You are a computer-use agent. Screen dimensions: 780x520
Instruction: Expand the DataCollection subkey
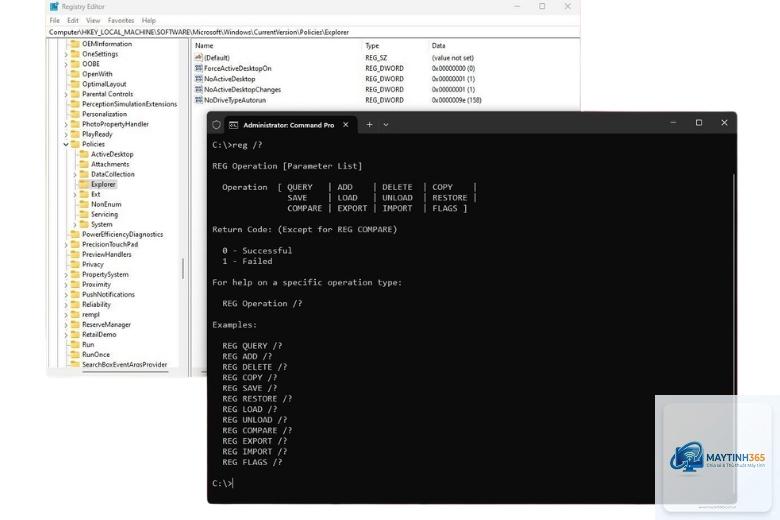click(75, 175)
